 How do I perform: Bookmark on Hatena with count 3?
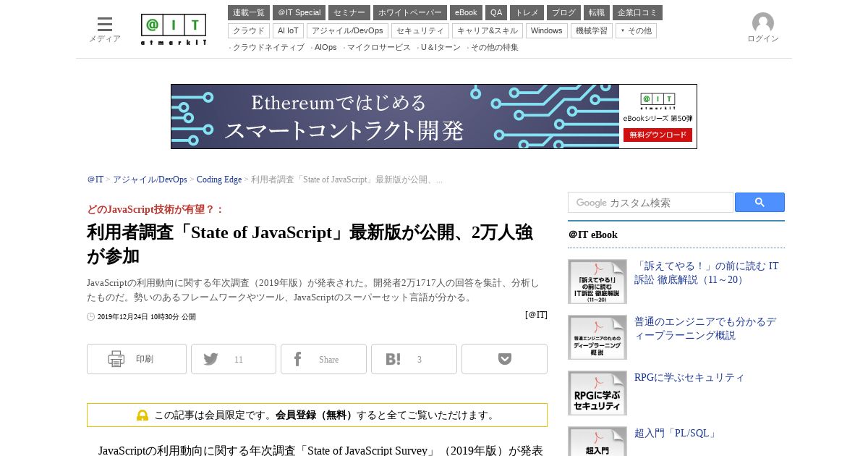click(414, 359)
